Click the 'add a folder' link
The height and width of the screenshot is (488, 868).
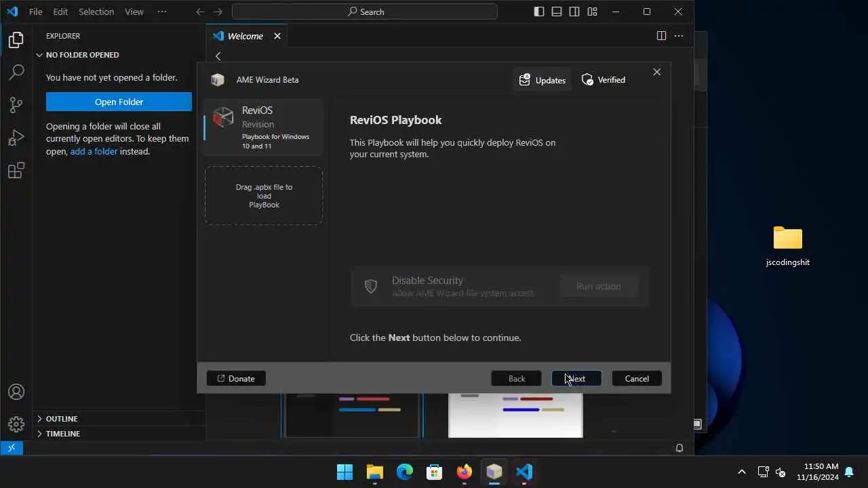click(94, 151)
